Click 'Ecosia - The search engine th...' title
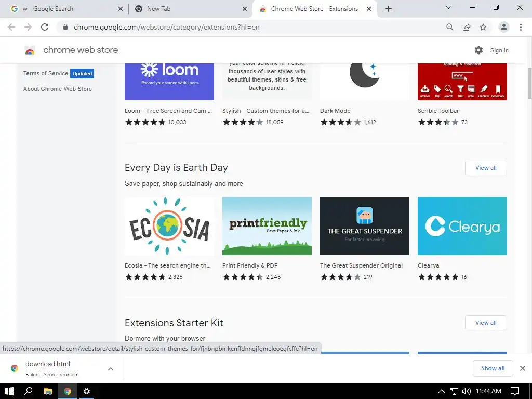The height and width of the screenshot is (399, 532). click(x=168, y=265)
